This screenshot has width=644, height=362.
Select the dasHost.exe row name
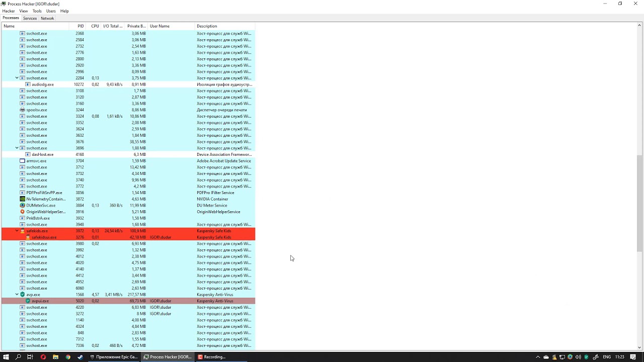(x=43, y=154)
